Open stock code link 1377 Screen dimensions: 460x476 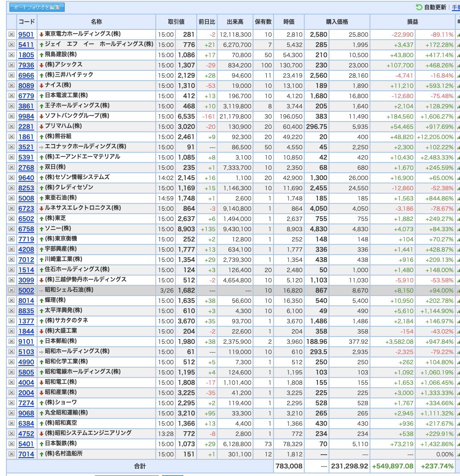pyautogui.click(x=26, y=321)
